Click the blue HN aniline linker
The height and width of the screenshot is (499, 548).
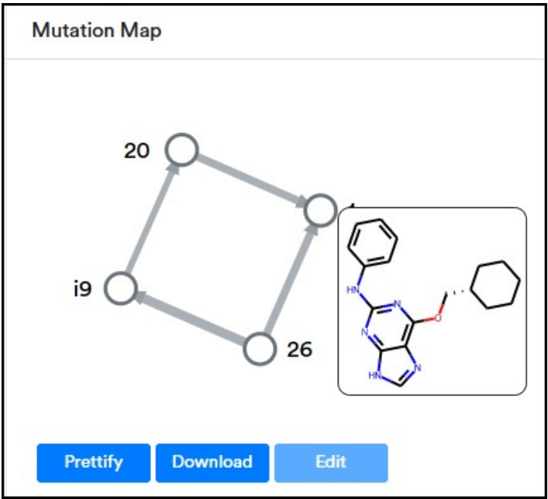pyautogui.click(x=353, y=290)
